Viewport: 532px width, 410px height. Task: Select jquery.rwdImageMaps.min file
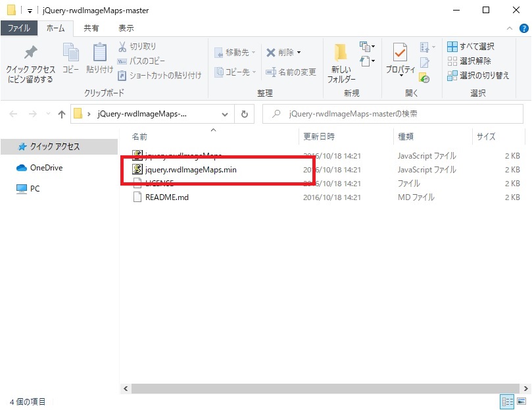(191, 170)
